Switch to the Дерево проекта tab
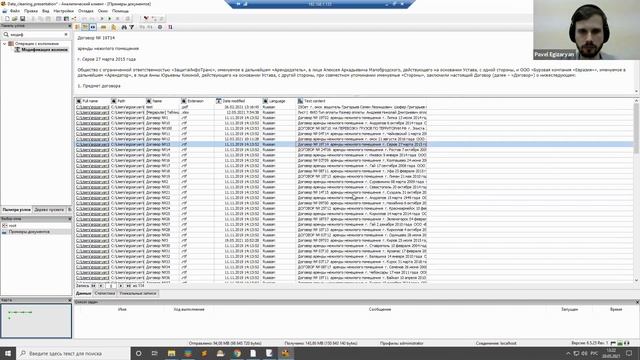The height and width of the screenshot is (360, 640). point(49,210)
